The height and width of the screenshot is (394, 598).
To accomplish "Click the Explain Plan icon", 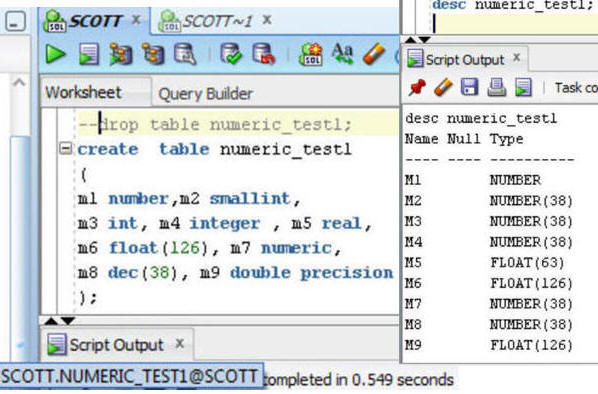I will 121,54.
